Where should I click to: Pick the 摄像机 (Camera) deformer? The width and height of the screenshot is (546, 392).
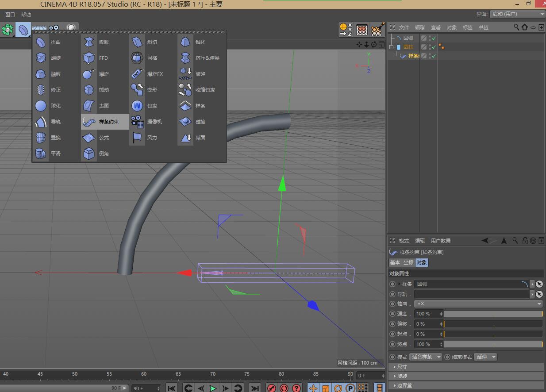(137, 122)
